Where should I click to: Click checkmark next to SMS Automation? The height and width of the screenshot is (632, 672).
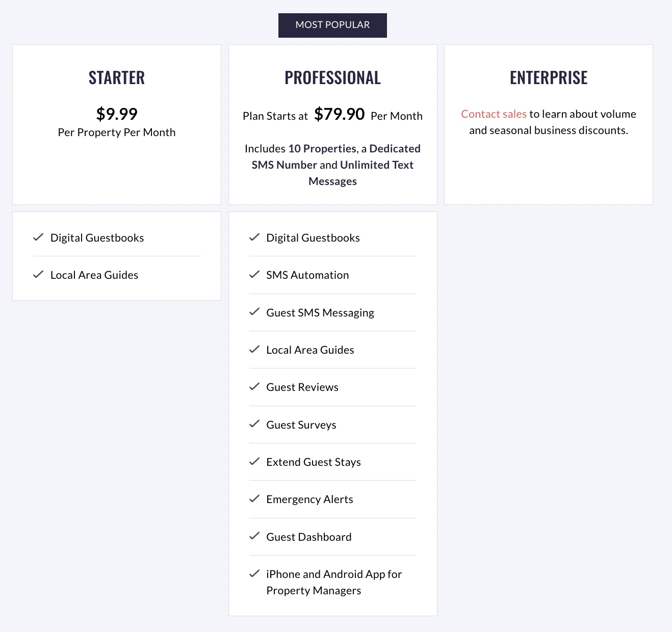click(254, 274)
